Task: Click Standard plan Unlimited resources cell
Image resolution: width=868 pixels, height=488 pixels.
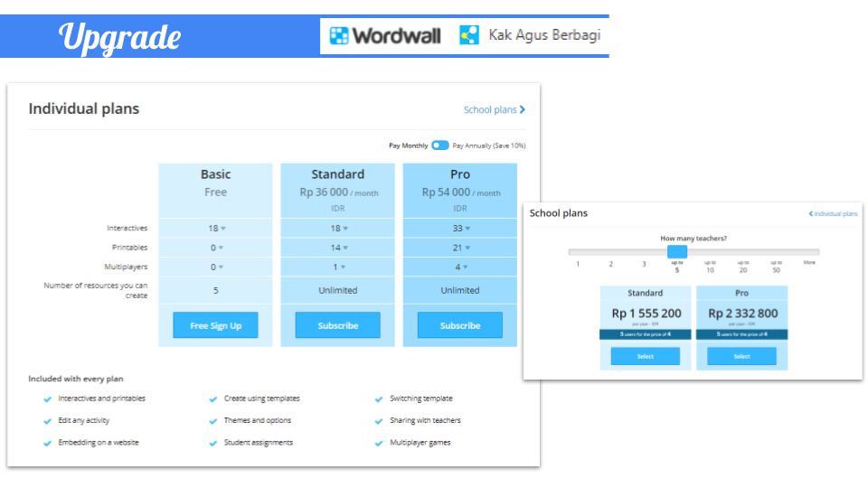Action: click(337, 290)
